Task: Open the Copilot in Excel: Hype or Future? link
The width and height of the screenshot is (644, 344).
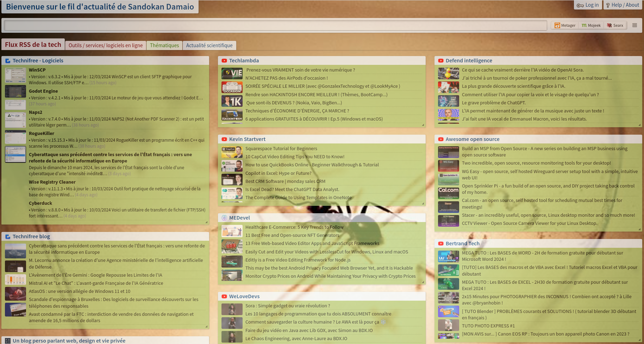Action: (278, 173)
